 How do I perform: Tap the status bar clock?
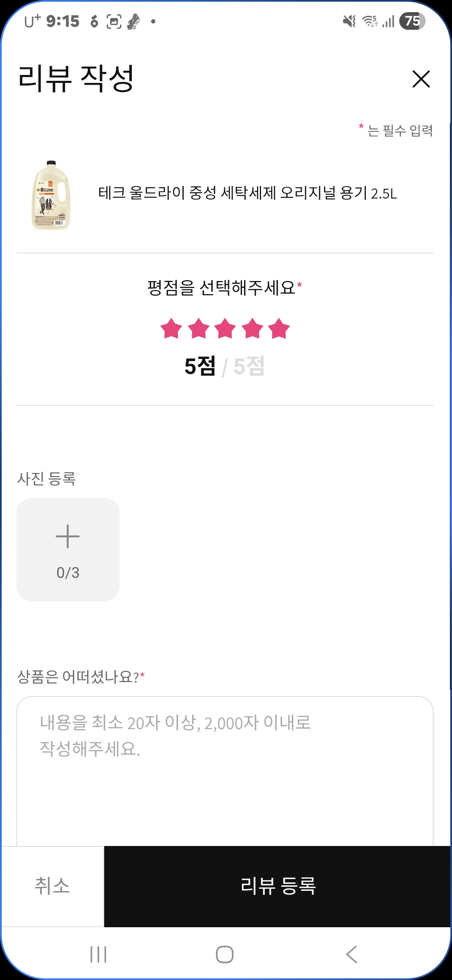click(x=62, y=21)
